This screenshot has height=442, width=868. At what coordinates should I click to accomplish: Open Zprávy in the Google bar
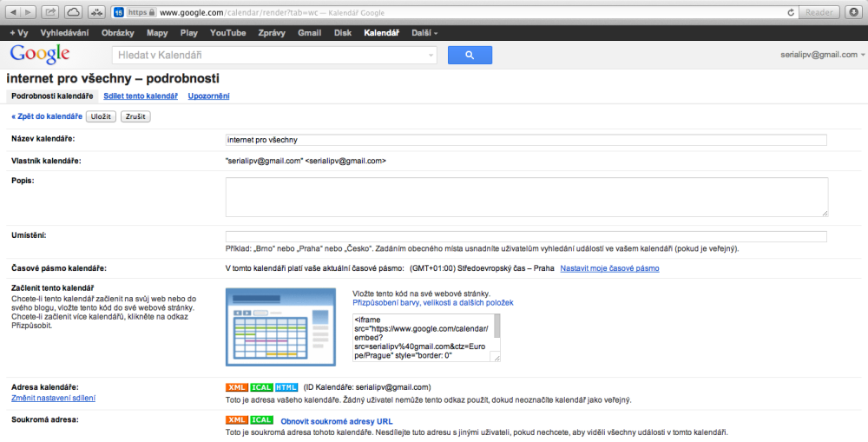pyautogui.click(x=272, y=33)
